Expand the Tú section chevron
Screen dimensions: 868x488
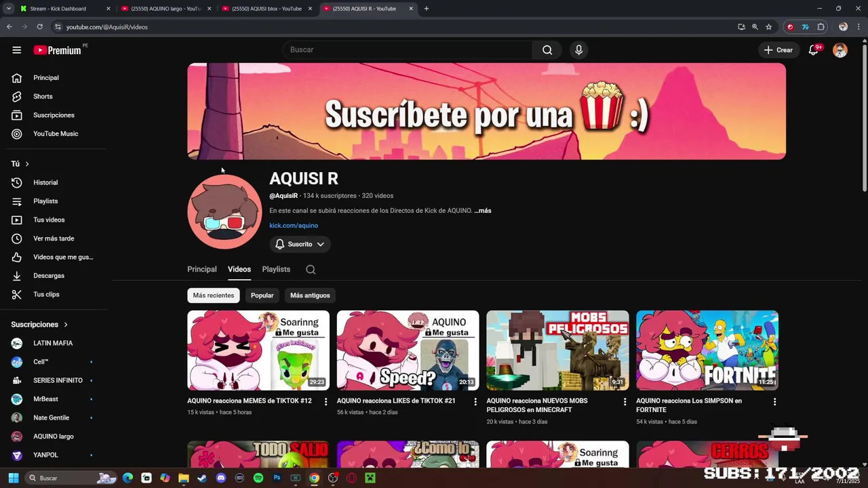(x=27, y=164)
